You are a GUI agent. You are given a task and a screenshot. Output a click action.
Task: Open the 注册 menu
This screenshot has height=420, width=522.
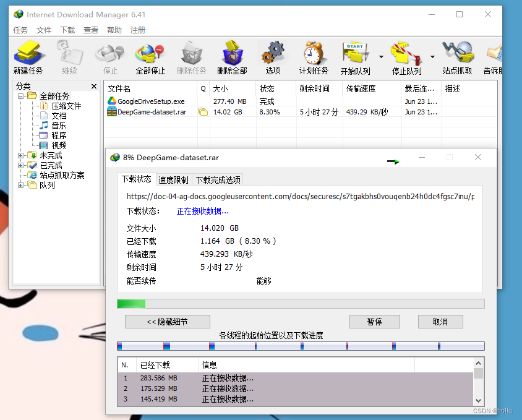tap(138, 30)
